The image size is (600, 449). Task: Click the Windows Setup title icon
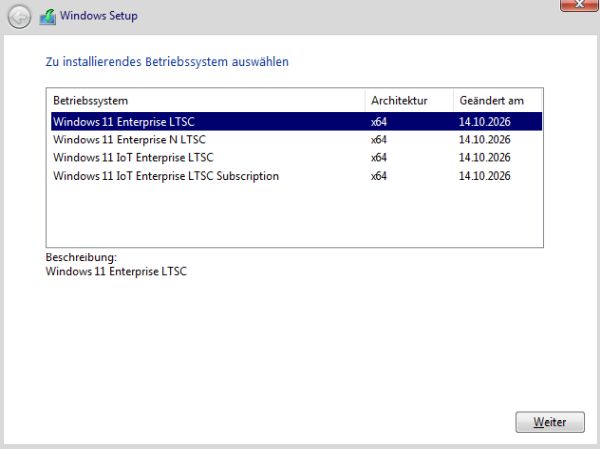coord(48,17)
